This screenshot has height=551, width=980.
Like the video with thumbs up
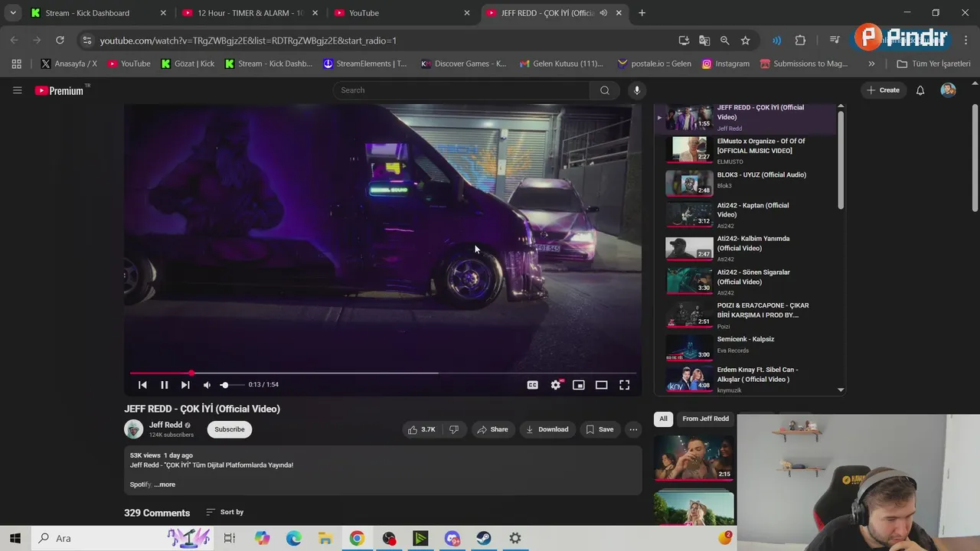point(422,429)
